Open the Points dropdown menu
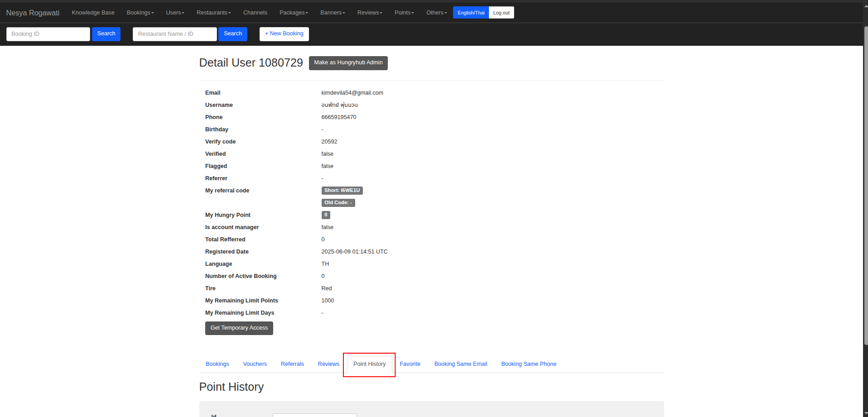Screen dimensions: 868x417 click(404, 13)
